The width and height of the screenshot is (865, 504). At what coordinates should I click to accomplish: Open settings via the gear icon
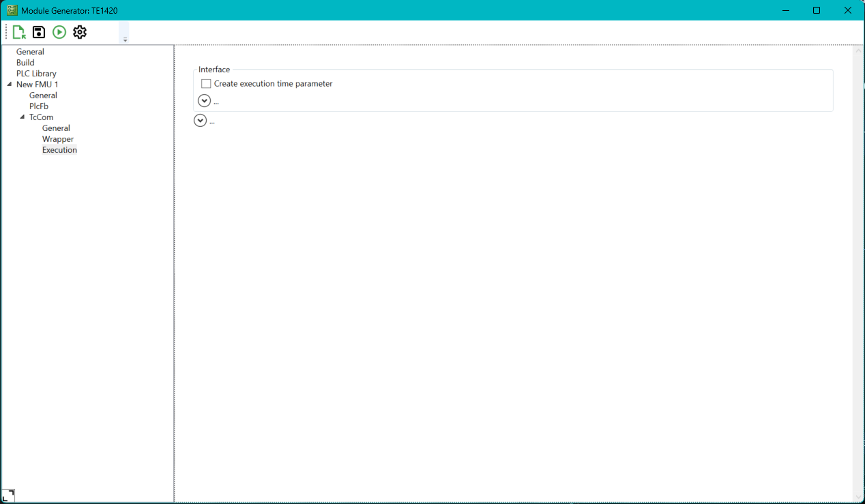(x=80, y=31)
